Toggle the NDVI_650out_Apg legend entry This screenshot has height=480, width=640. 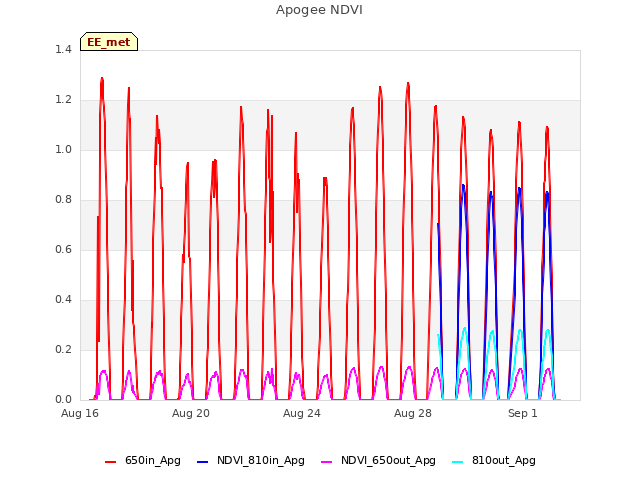[x=378, y=461]
